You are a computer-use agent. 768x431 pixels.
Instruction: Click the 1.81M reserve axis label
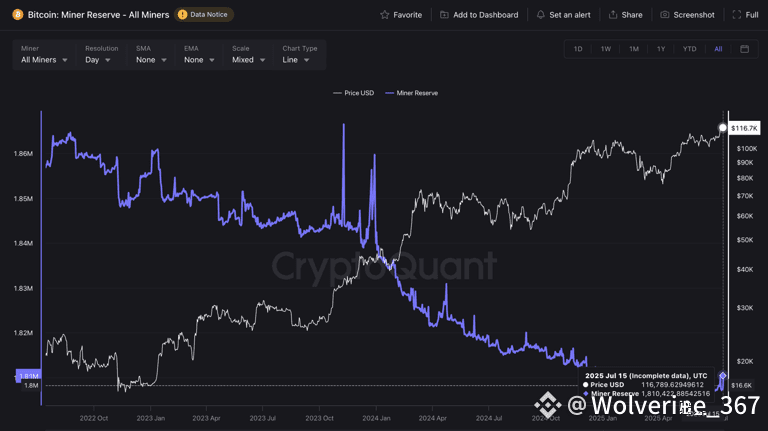[x=28, y=376]
